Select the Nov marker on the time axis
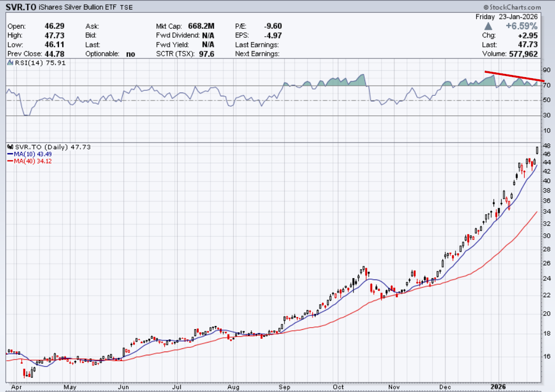Viewport: 555px width, 392px height. tap(394, 387)
